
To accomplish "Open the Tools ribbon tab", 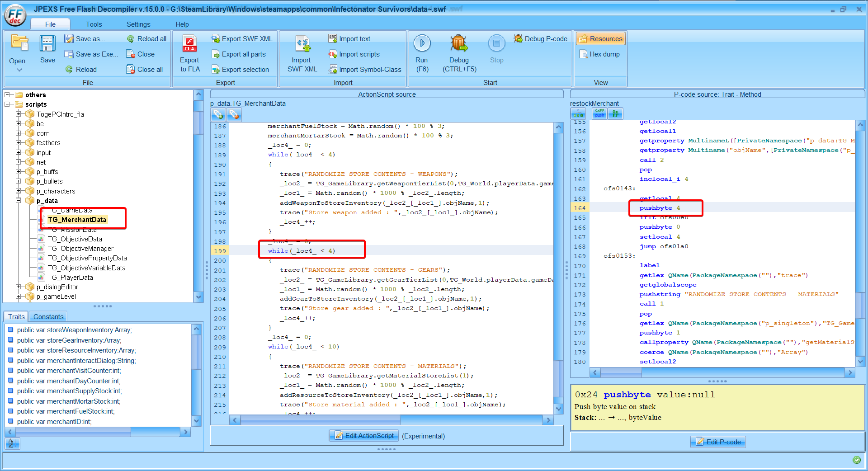I will click(x=94, y=24).
